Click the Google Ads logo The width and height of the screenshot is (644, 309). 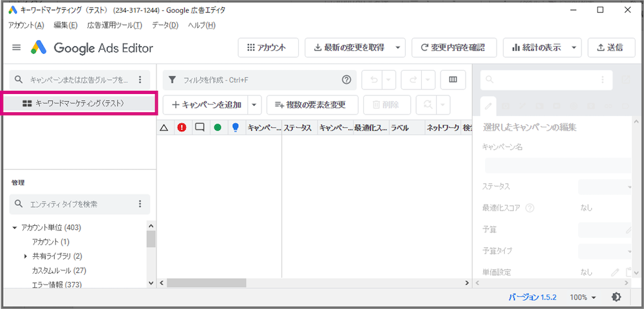[x=39, y=48]
